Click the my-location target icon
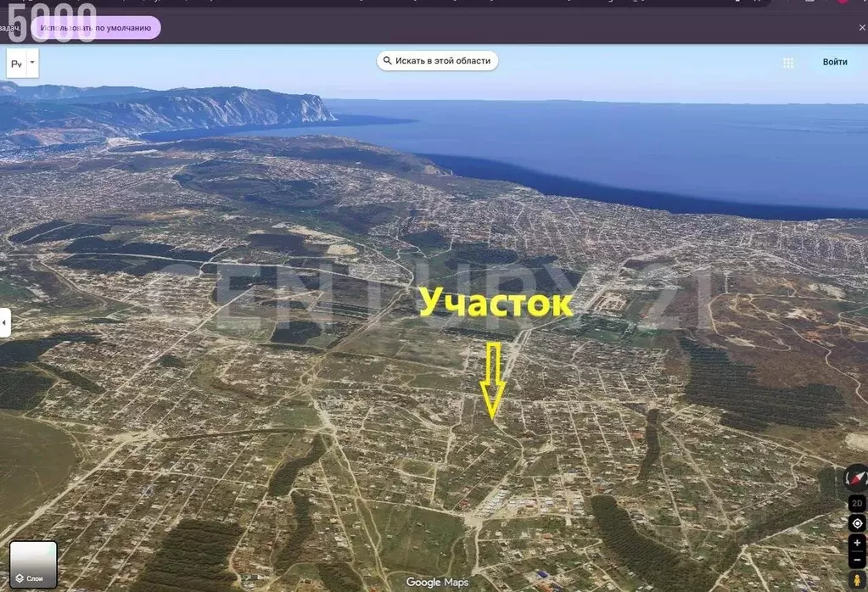868x592 pixels. [x=855, y=522]
